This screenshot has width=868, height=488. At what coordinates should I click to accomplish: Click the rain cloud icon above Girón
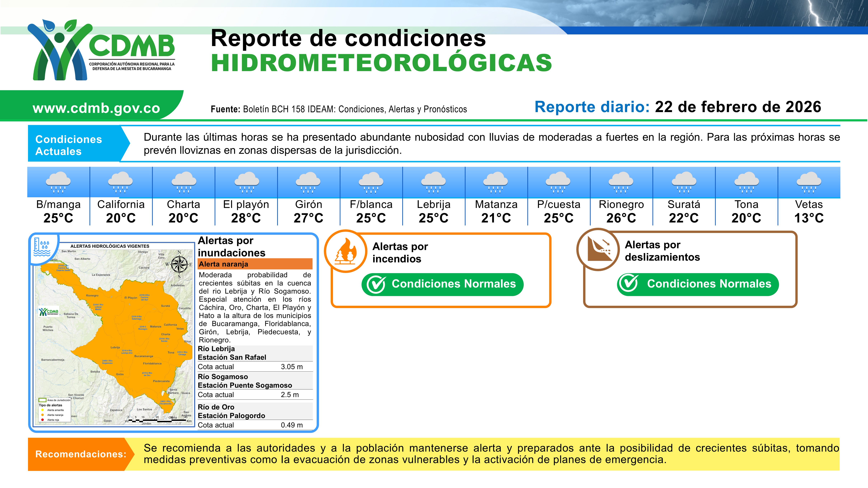308,183
